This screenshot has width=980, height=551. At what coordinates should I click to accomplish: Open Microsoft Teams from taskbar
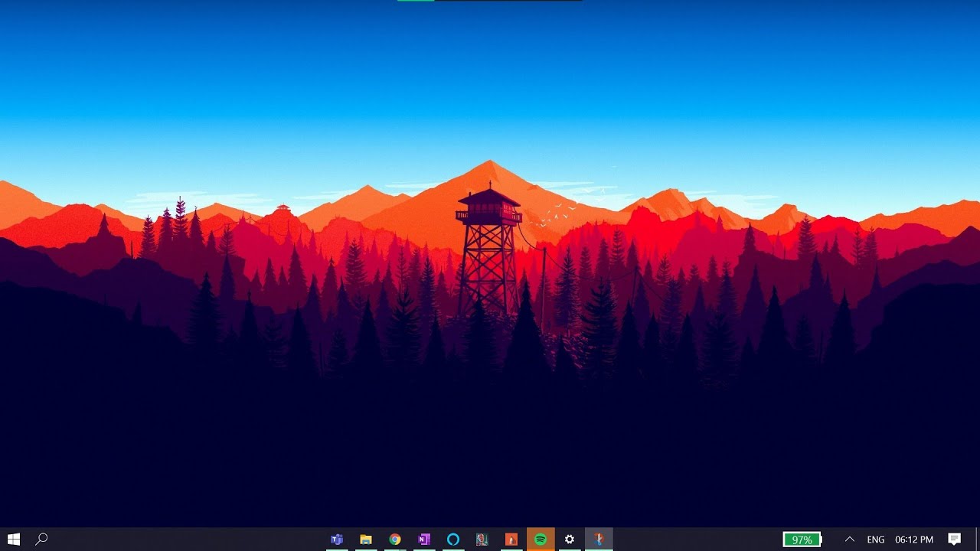tap(336, 540)
